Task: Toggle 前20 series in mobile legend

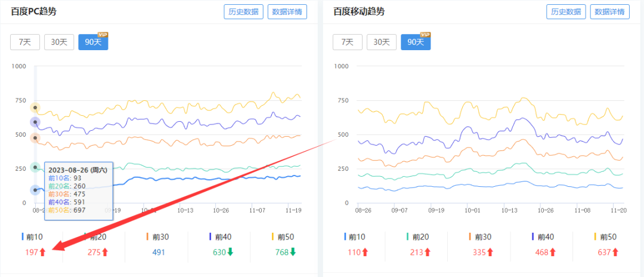Action: tap(416, 237)
